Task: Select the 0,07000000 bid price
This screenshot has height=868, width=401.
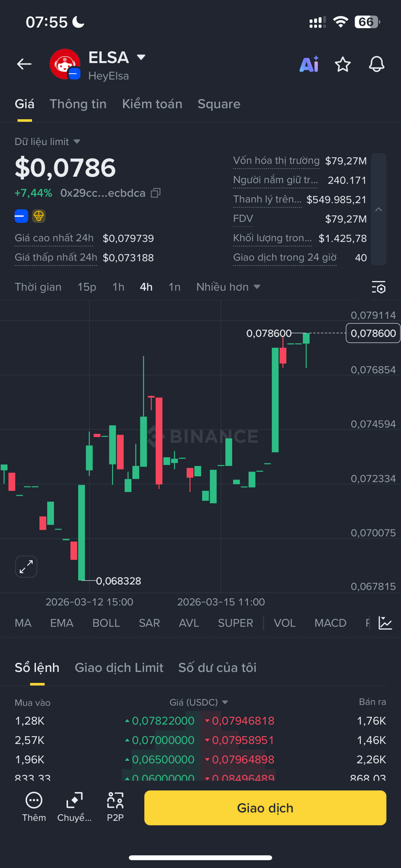Action: tap(163, 740)
